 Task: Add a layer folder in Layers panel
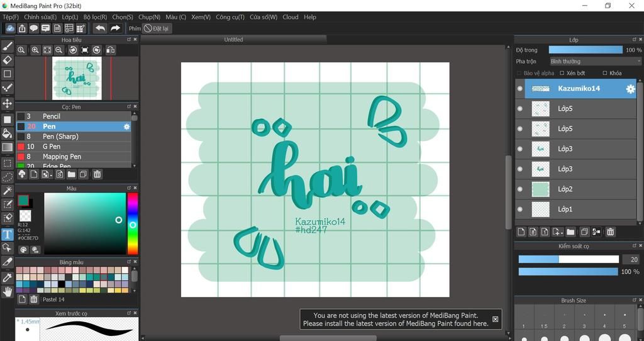click(x=570, y=232)
